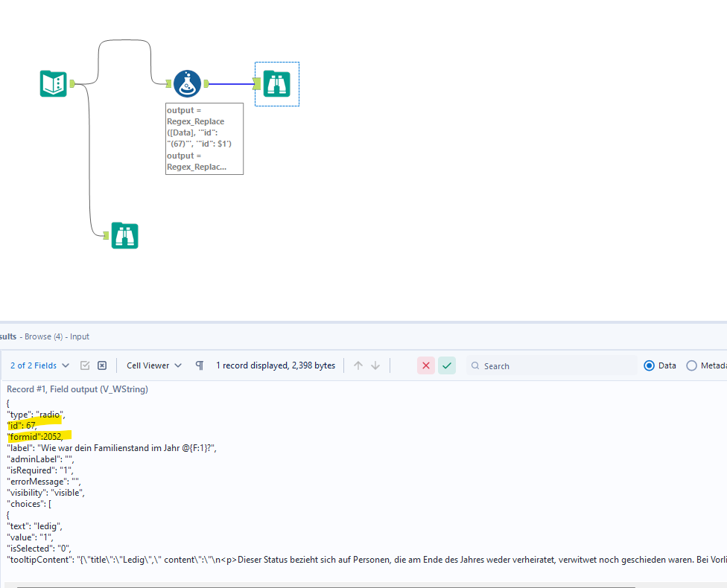Select the Input Data tool on the canvas
727x588 pixels.
(x=52, y=83)
